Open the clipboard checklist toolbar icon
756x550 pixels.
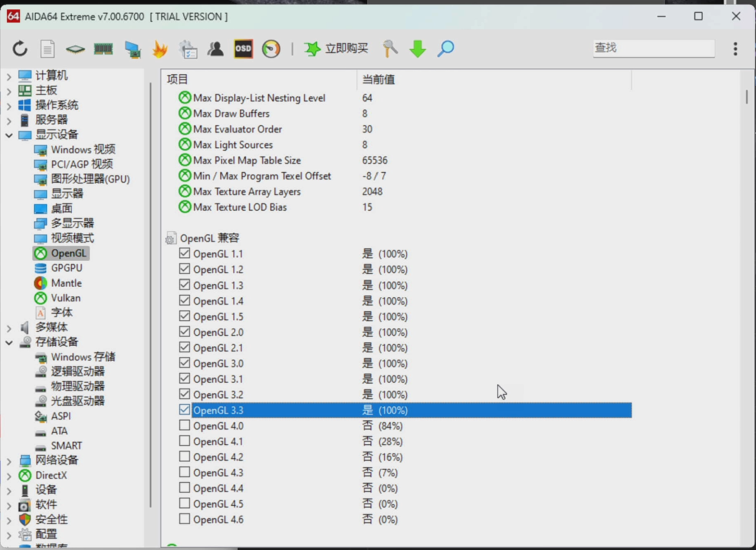pos(188,49)
